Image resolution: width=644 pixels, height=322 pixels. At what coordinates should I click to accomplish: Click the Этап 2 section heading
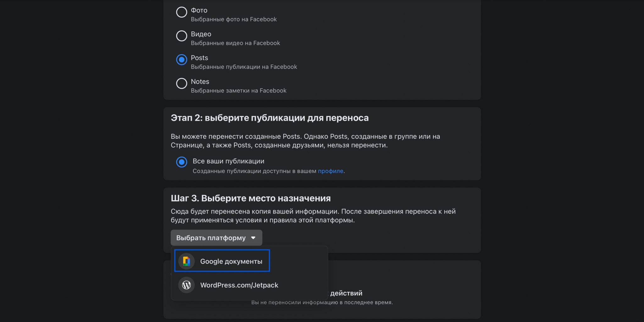(x=269, y=118)
